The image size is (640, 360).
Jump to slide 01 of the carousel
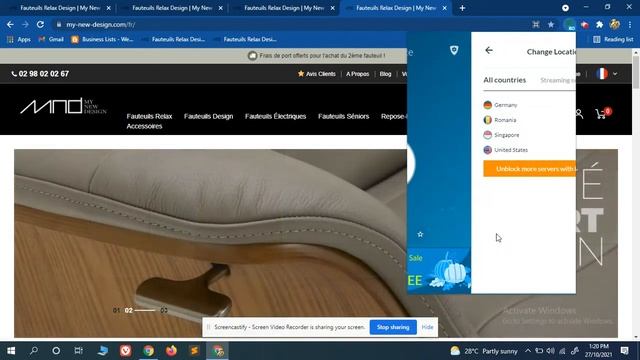tap(116, 311)
